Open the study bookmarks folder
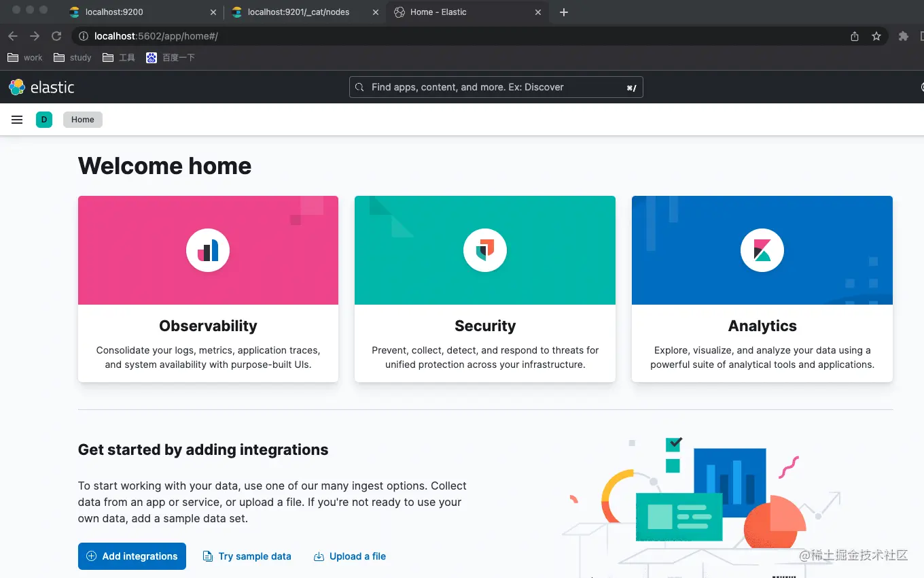Viewport: 924px width, 578px height. coord(73,58)
